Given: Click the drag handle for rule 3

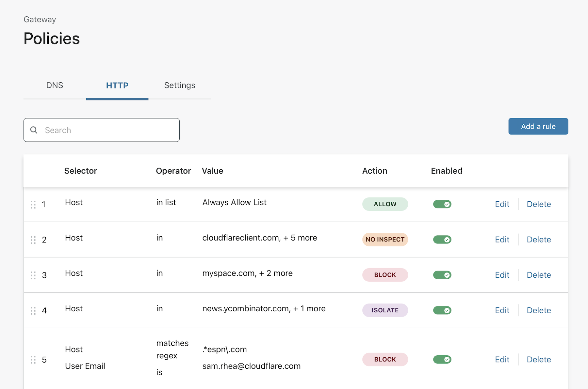Looking at the screenshot, I should click(33, 275).
